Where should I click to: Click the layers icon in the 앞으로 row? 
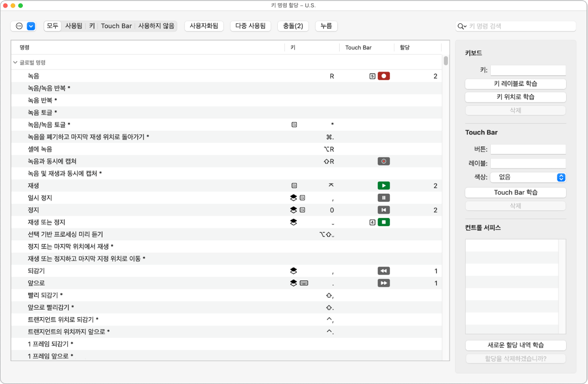pos(294,283)
